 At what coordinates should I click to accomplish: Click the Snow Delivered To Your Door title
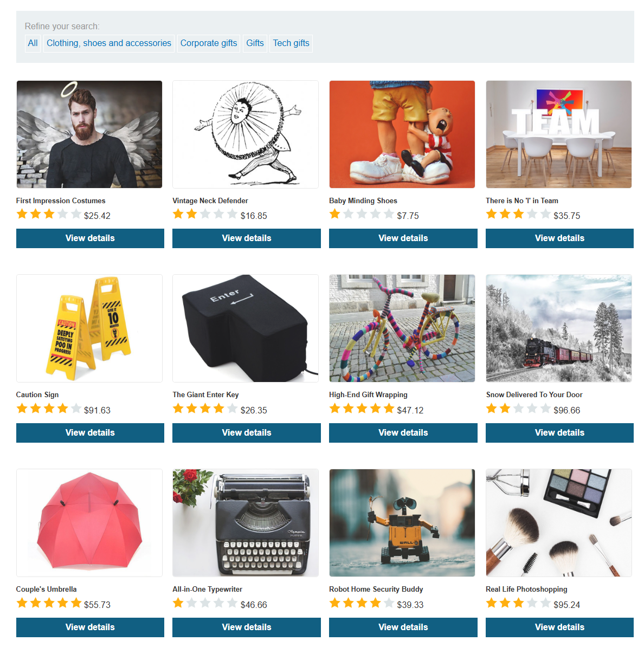pyautogui.click(x=534, y=394)
